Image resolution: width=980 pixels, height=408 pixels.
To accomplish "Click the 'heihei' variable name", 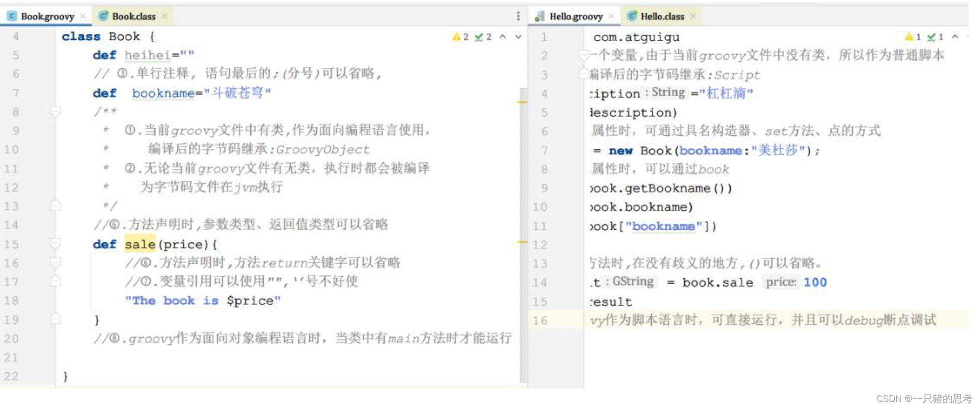I will (147, 55).
